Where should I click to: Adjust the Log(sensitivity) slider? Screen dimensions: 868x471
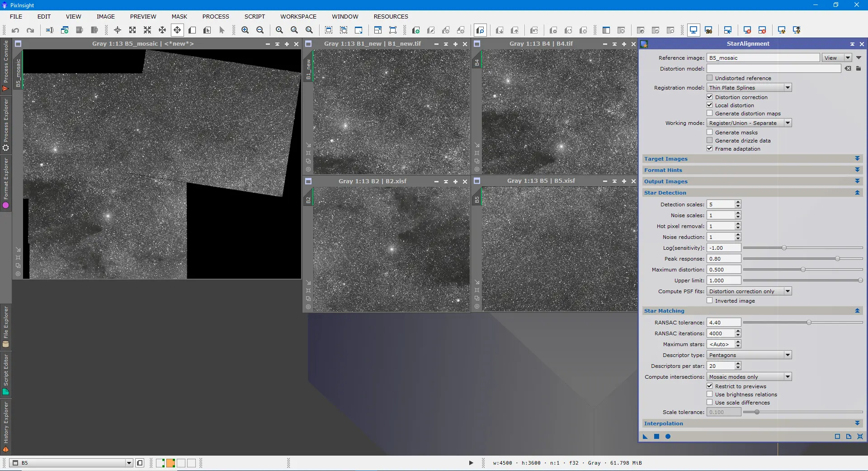[x=803, y=248]
